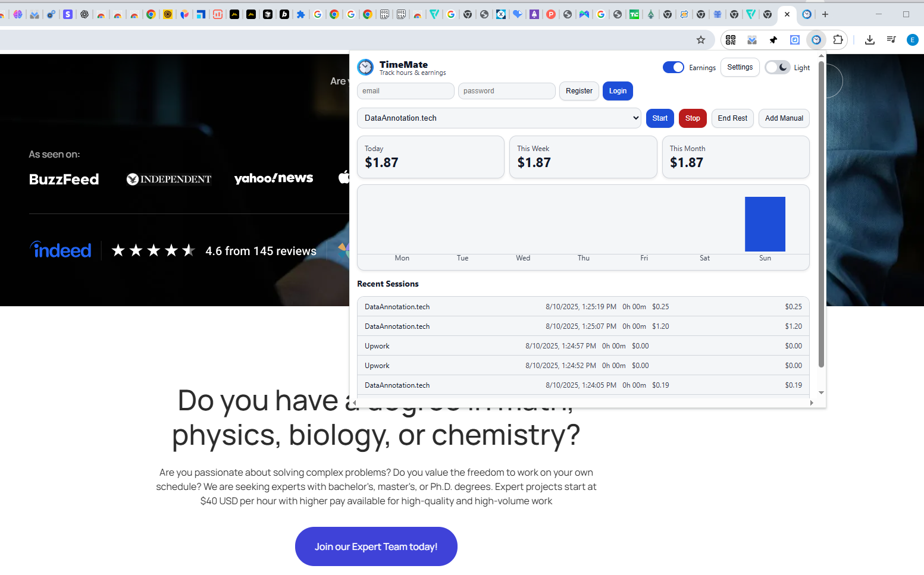This screenshot has width=924, height=575.
Task: Click the Indeed logo on the page
Action: [x=61, y=250]
